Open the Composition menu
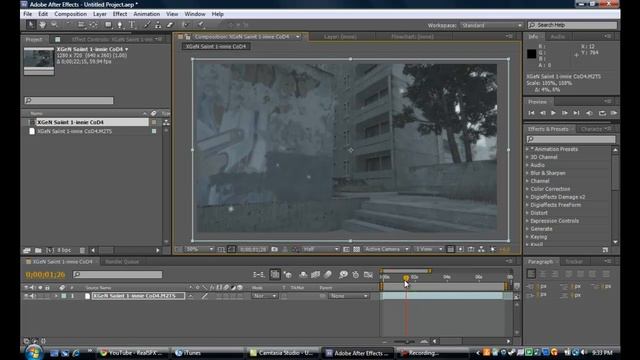Screen dimensions: 640x360 pyautogui.click(x=70, y=14)
